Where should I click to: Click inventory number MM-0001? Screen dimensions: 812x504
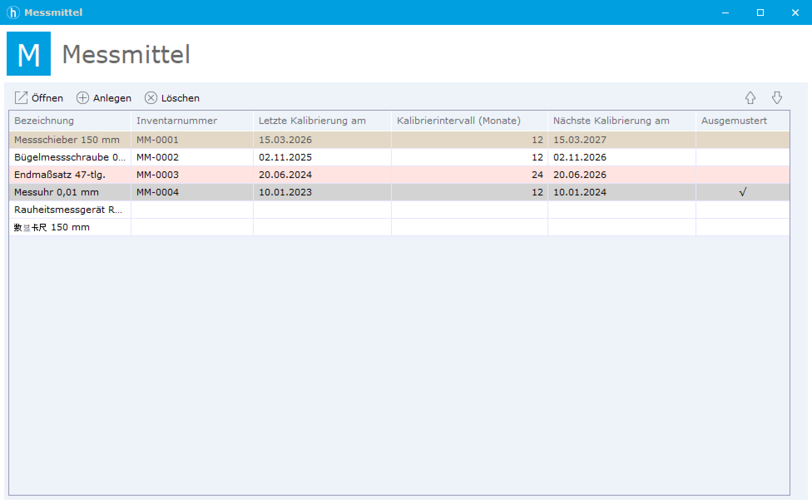click(x=158, y=140)
